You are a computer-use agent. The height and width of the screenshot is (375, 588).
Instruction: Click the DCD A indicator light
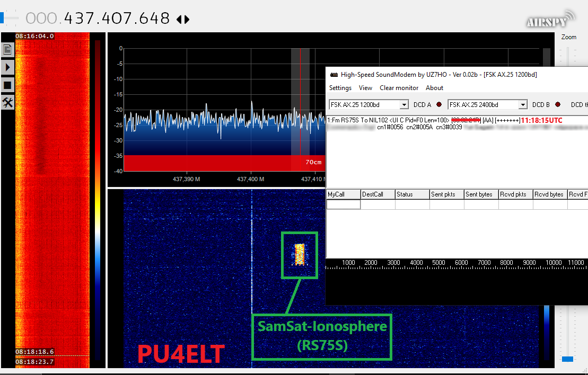[x=438, y=104]
